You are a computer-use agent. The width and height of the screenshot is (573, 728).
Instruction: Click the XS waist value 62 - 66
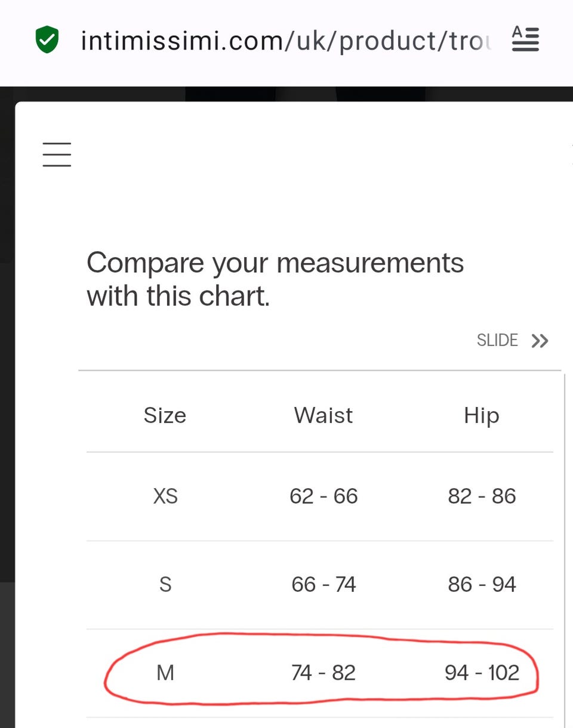tap(324, 496)
